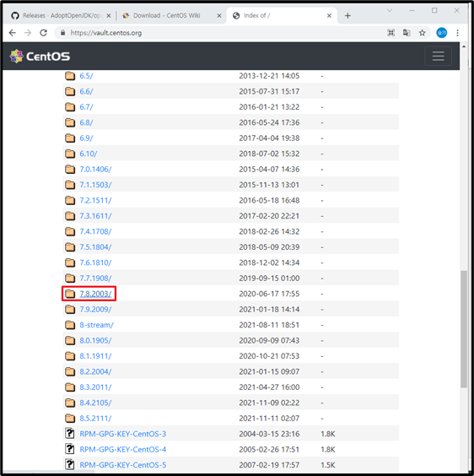Click the QR code icon in address bar
This screenshot has height=476, width=474.
[391, 33]
